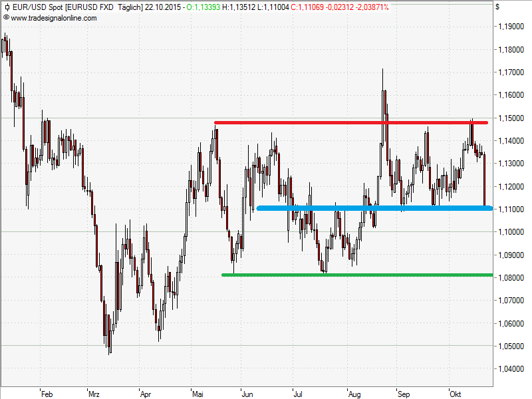Click the Mrz label on time axis
This screenshot has width=532, height=399.
94,394
